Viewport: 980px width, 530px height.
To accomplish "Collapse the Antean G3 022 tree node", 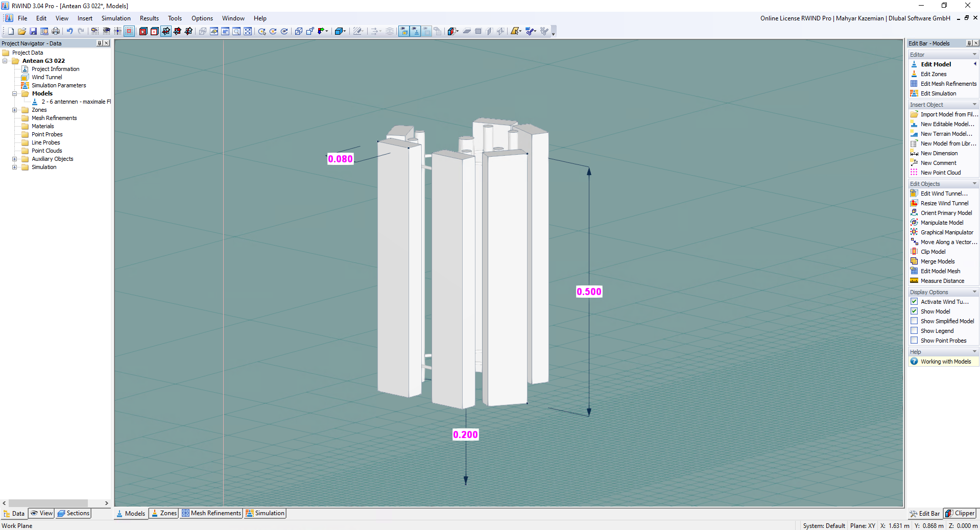I will click(5, 61).
